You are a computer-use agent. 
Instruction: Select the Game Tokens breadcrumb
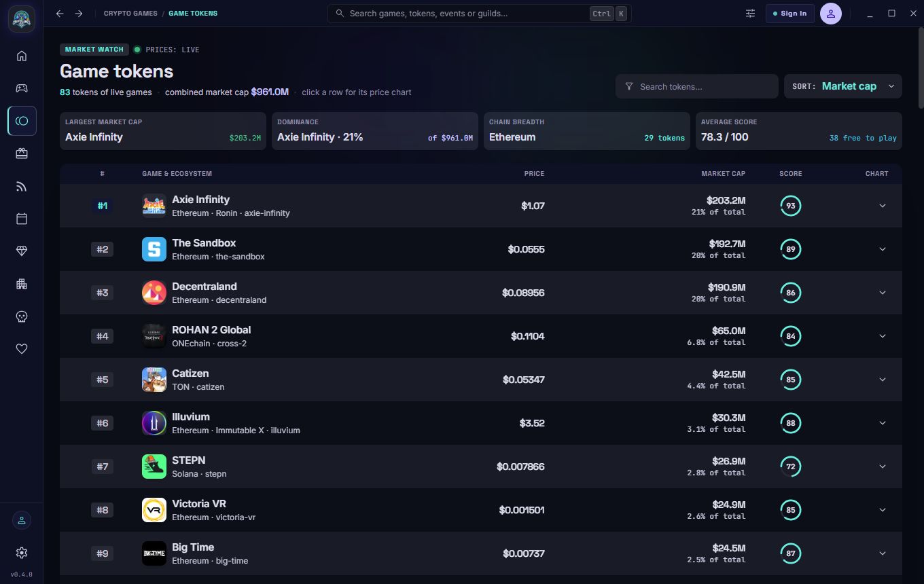193,14
